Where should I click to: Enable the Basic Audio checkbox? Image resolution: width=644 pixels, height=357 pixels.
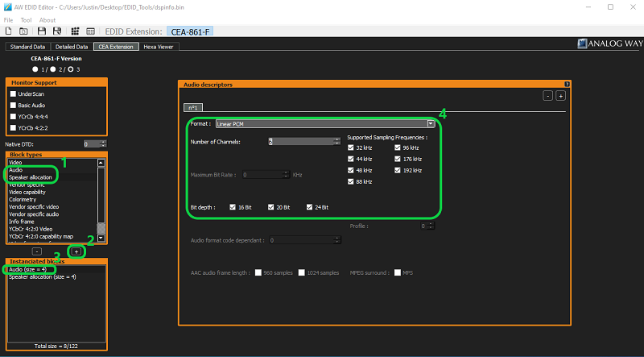click(x=13, y=106)
